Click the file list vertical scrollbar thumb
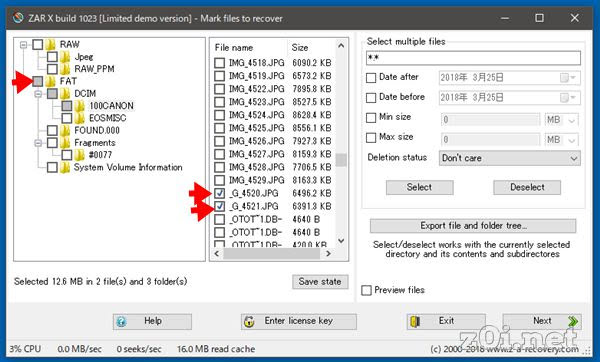The width and height of the screenshot is (600, 362). 341,160
